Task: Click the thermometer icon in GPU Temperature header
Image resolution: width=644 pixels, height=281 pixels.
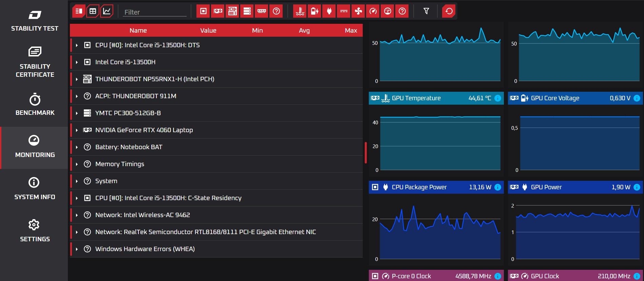Action: [385, 98]
